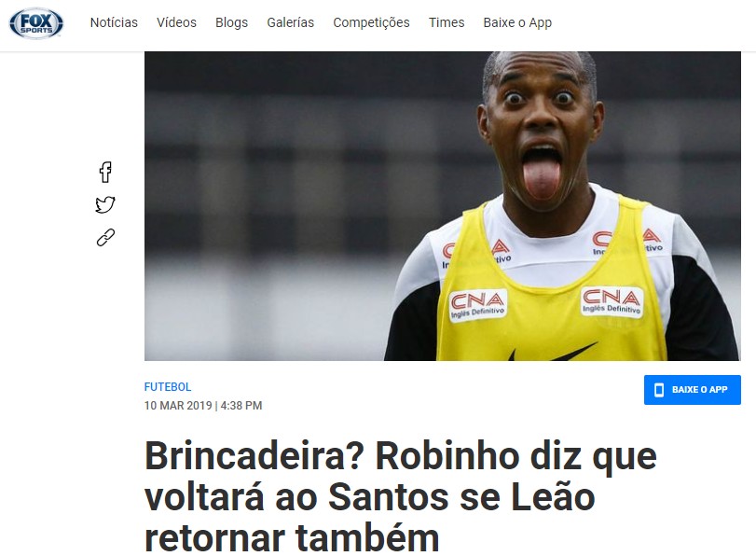Share the article on Facebook

coord(105,172)
